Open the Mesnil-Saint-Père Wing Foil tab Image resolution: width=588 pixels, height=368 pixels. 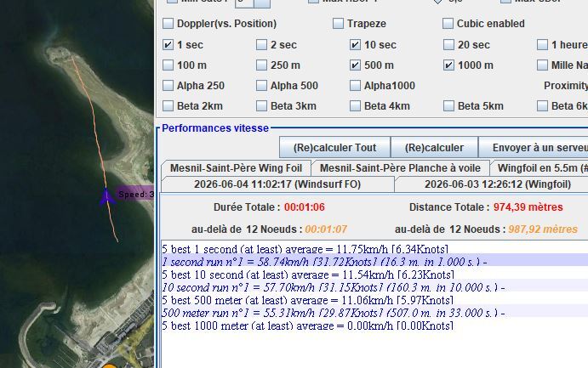tap(237, 168)
